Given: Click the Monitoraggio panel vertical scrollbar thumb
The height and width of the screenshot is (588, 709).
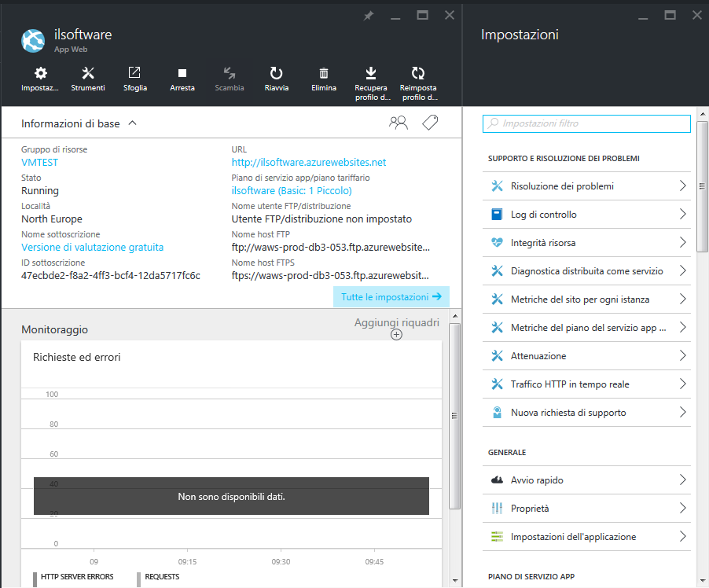Looking at the screenshot, I should tap(455, 416).
